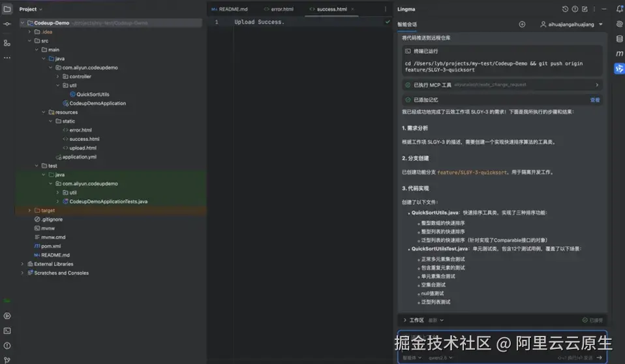Expand External Libraries node

pyautogui.click(x=22, y=264)
